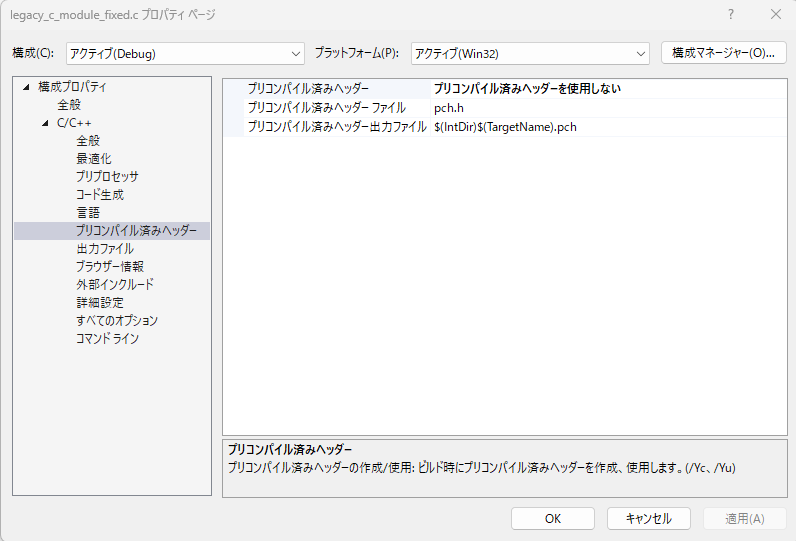Open the プラットフォーム platform dropdown
The width and height of the screenshot is (796, 541).
pos(530,53)
